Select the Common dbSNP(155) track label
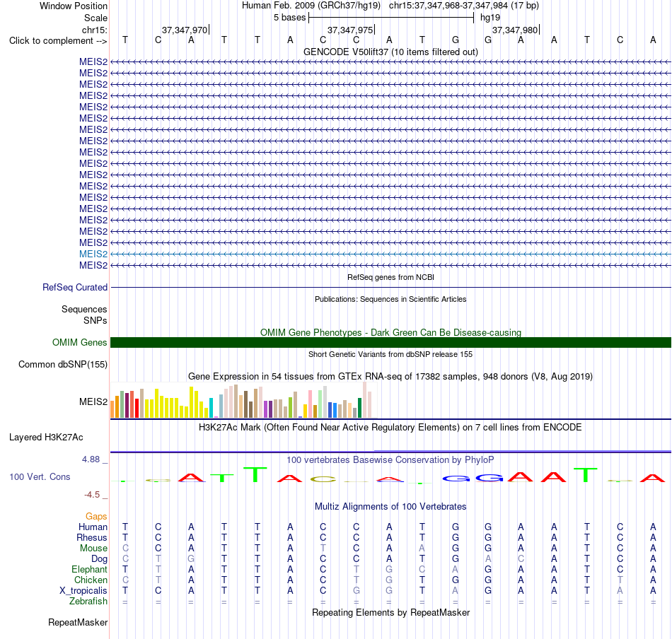The image size is (672, 639). (62, 365)
